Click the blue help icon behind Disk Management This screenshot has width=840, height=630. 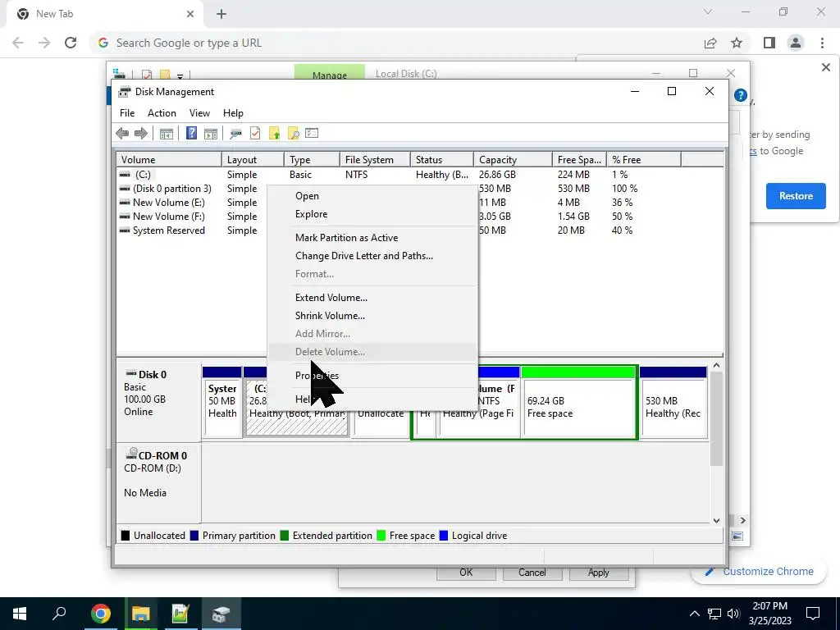741,95
